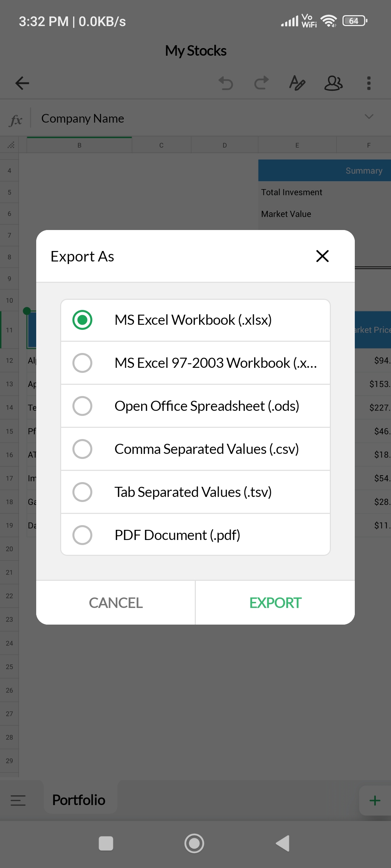Tap the $94 price cell
Image resolution: width=391 pixels, height=868 pixels.
pyautogui.click(x=373, y=360)
